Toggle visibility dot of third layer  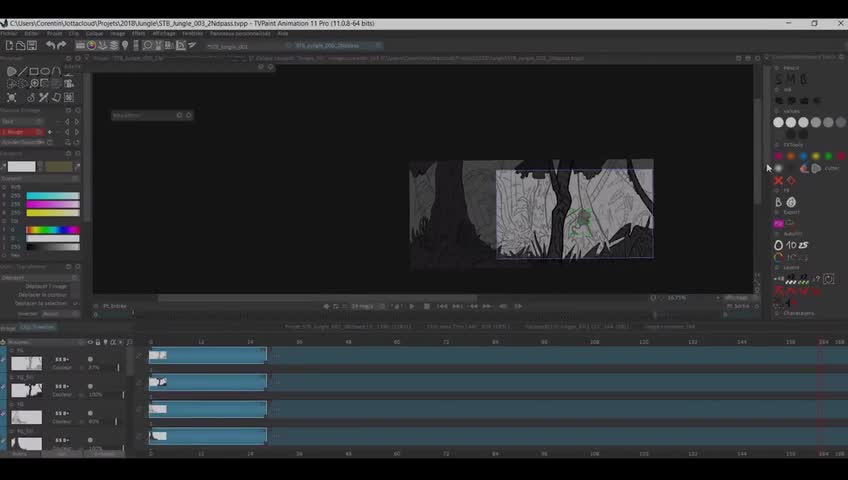[x=90, y=413]
